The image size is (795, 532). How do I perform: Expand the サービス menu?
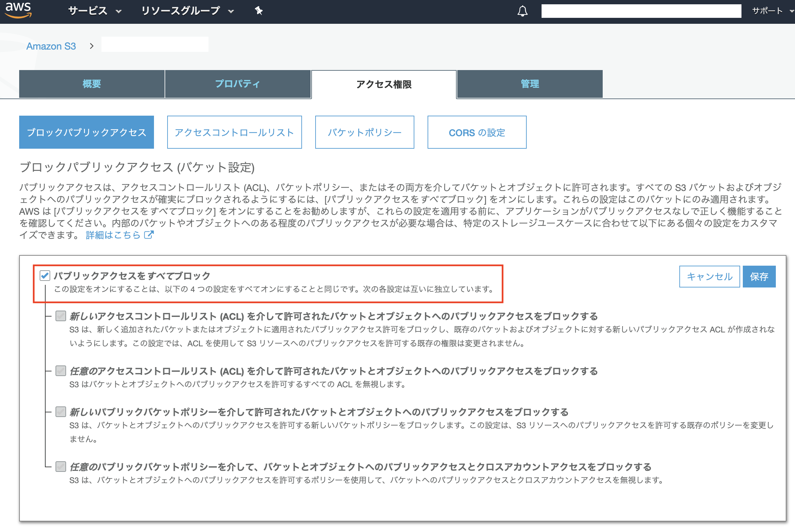(x=92, y=11)
